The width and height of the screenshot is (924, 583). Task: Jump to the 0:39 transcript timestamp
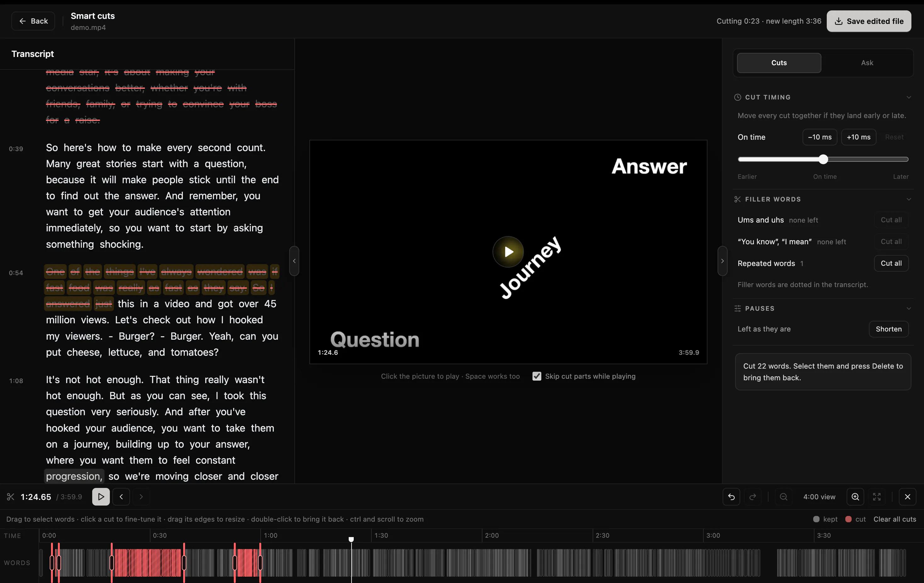tap(16, 149)
